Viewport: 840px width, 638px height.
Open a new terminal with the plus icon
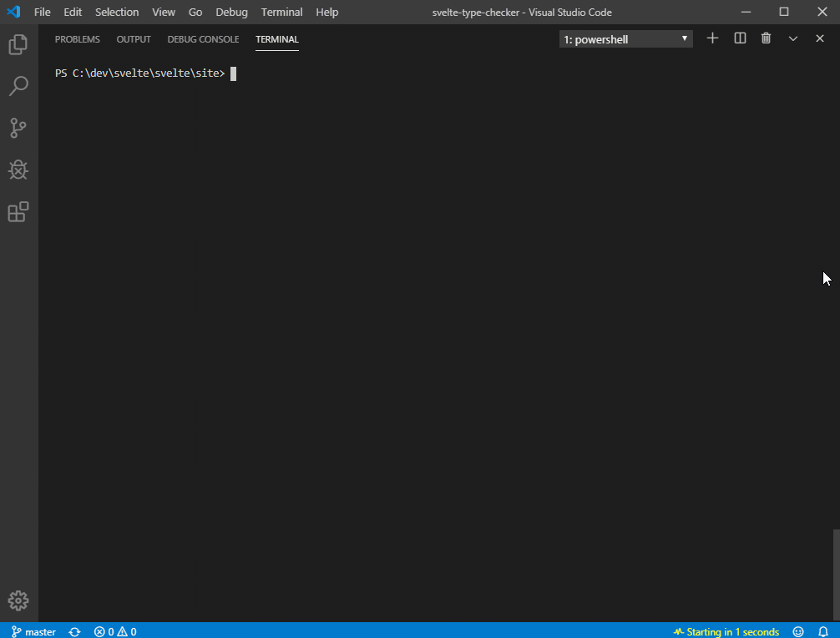point(712,38)
